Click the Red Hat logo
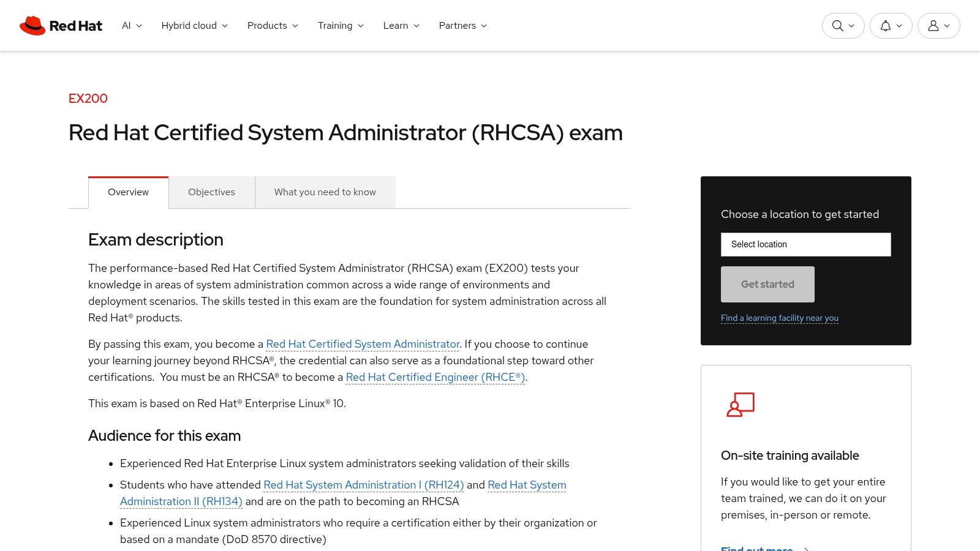The image size is (980, 551). click(61, 26)
